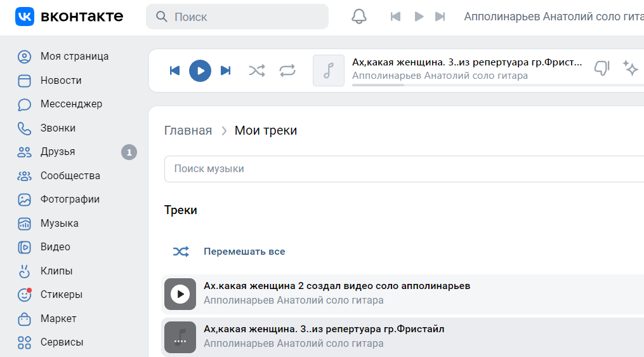Viewport: 644px width, 357px height.
Task: Click the friends badge showing 1
Action: (x=129, y=152)
